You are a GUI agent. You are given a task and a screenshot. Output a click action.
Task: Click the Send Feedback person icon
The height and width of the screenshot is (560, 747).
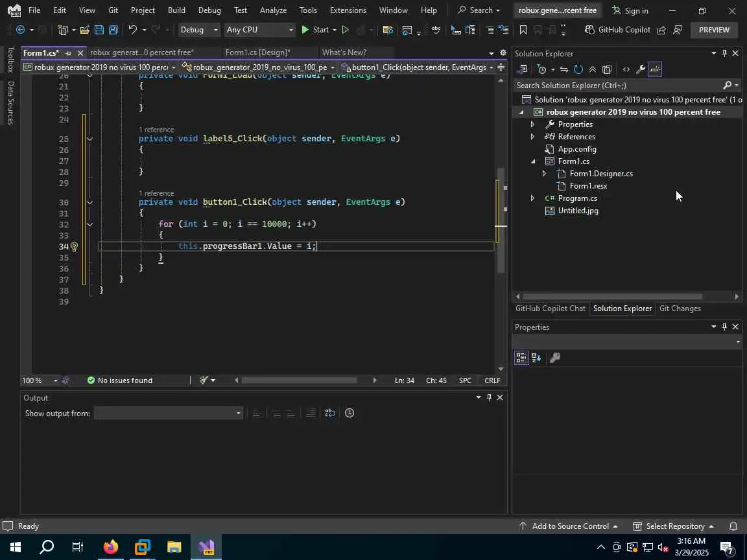point(678,30)
